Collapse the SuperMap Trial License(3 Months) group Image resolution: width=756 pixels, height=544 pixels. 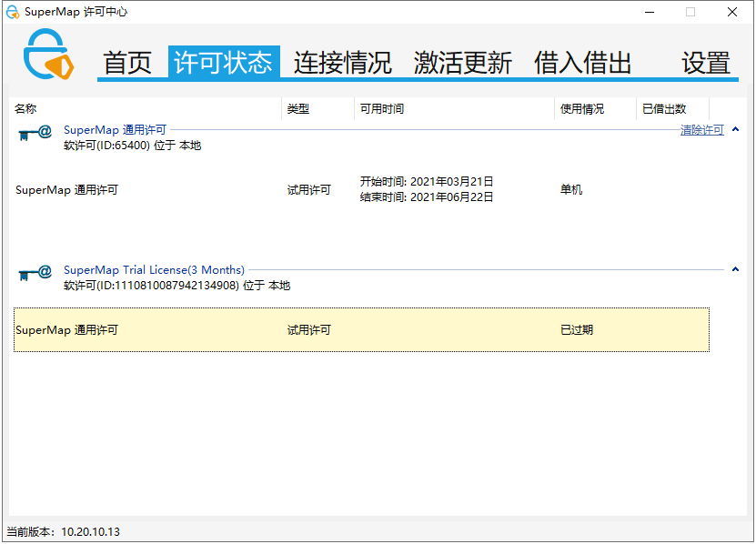tap(735, 269)
